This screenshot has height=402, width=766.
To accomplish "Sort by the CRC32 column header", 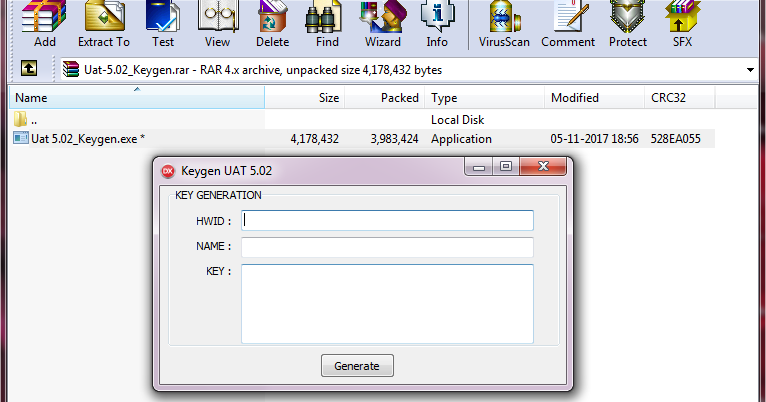I will coord(680,98).
